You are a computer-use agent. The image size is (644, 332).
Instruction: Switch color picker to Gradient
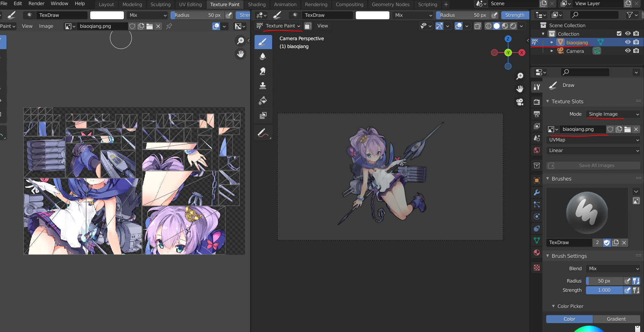point(616,319)
